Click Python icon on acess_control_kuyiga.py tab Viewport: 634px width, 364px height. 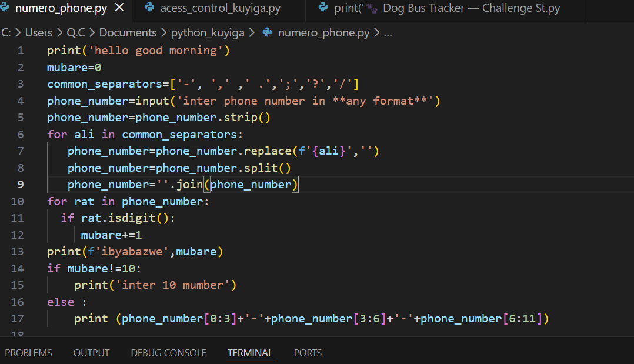[149, 8]
